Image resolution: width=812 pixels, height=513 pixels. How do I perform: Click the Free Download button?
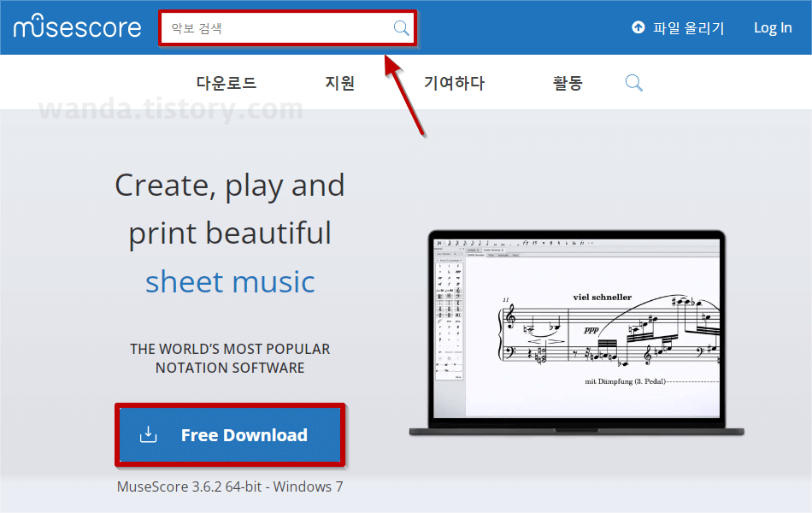pyautogui.click(x=230, y=434)
